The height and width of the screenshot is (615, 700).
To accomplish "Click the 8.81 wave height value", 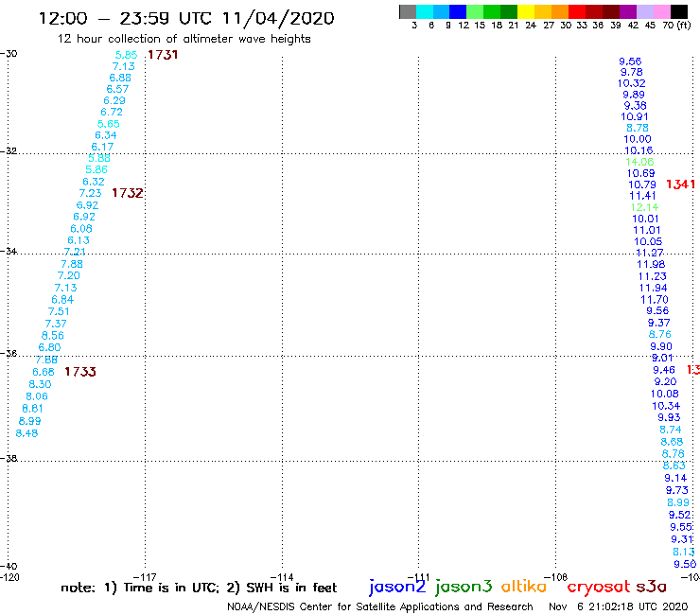I will click(32, 408).
